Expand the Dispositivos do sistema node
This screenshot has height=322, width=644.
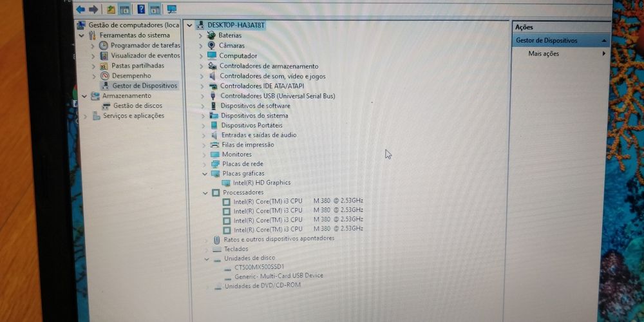pyautogui.click(x=202, y=116)
